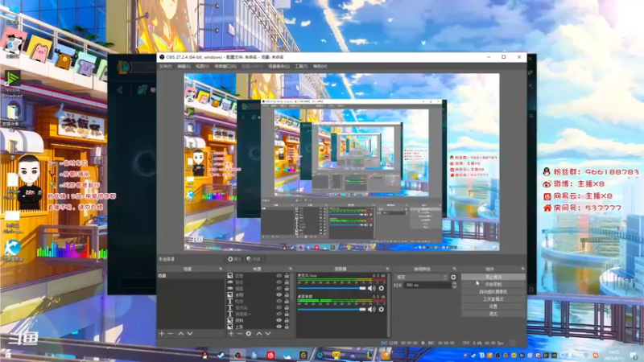Select the 资料 source row
The height and width of the screenshot is (362, 644).
(x=258, y=320)
